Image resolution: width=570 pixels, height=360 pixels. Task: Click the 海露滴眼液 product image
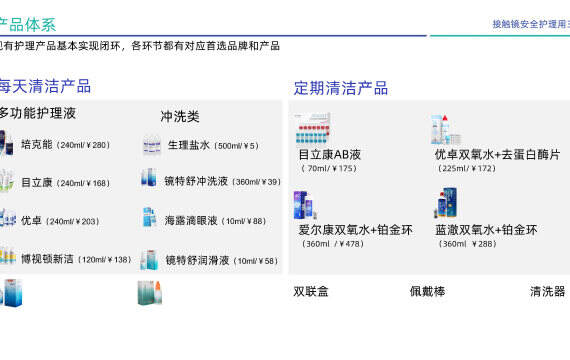click(x=150, y=217)
